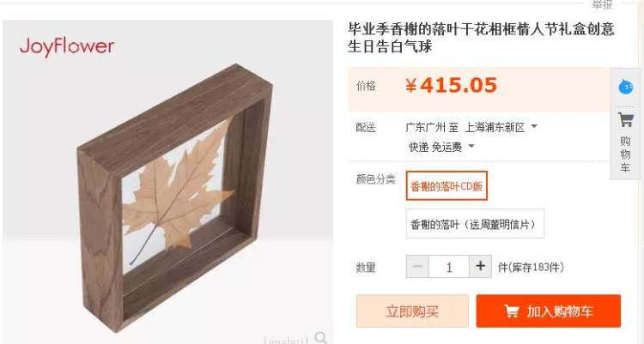Click the blue customer service mascot icon
Image resolution: width=644 pixels, height=344 pixels.
(625, 87)
